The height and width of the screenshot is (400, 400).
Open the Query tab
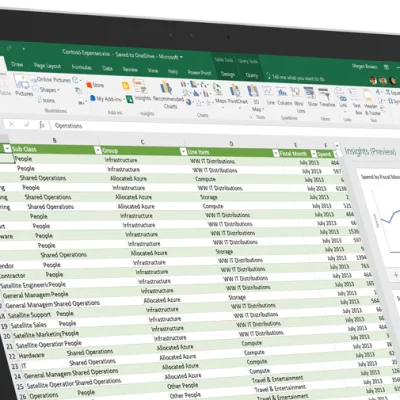pos(252,75)
